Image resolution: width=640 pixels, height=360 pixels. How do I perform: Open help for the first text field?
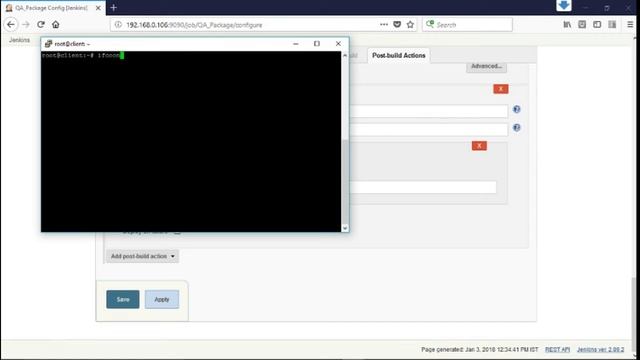click(x=516, y=109)
